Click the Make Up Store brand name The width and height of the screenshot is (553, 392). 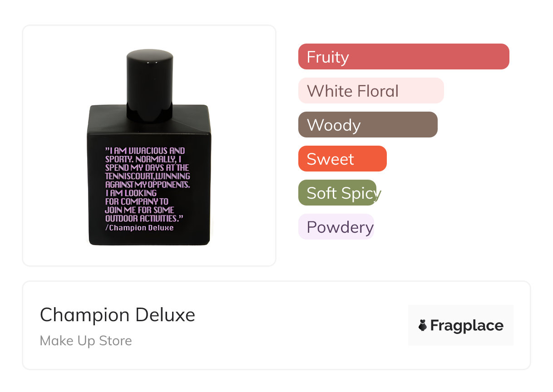(x=86, y=341)
